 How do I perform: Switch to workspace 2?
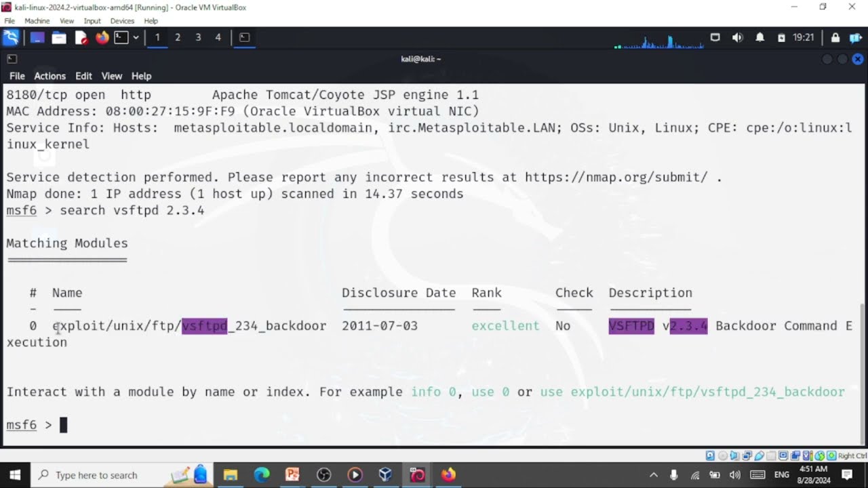pyautogui.click(x=178, y=37)
